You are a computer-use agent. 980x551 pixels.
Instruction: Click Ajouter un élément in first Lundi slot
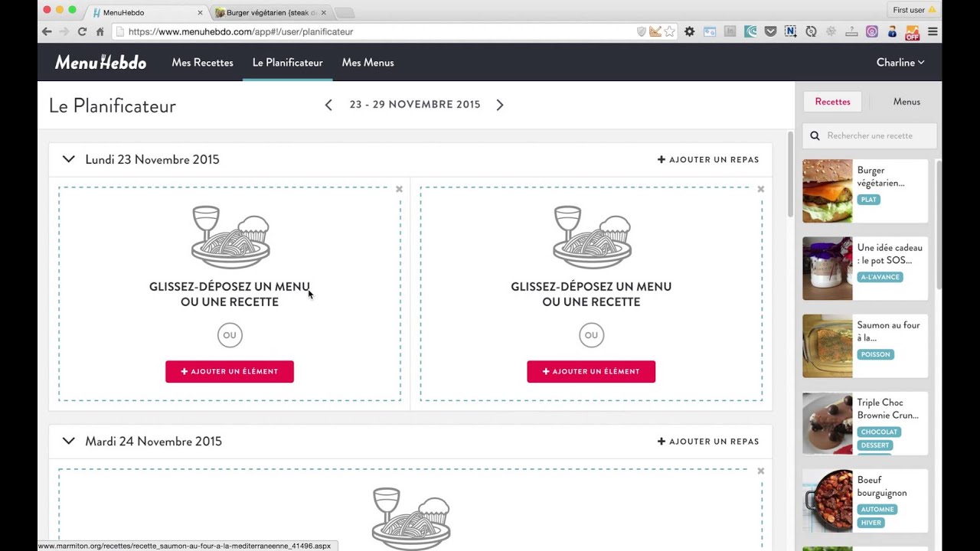[230, 371]
